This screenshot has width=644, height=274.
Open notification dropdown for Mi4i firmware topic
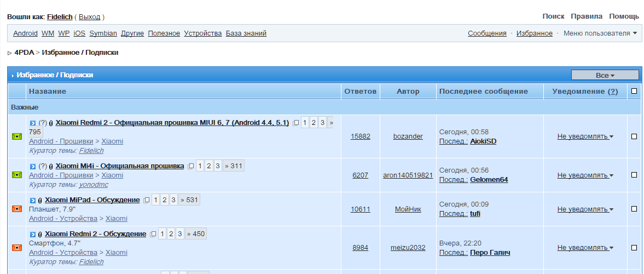585,175
